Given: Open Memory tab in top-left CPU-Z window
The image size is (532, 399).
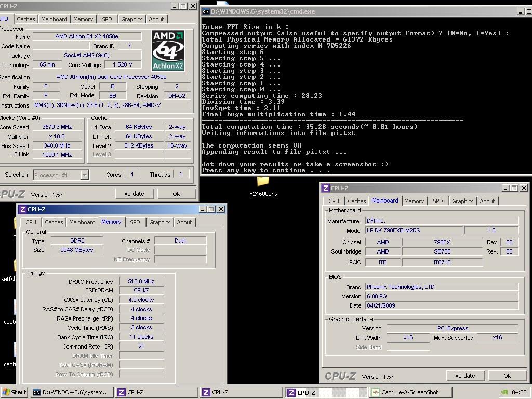Looking at the screenshot, I should [83, 19].
